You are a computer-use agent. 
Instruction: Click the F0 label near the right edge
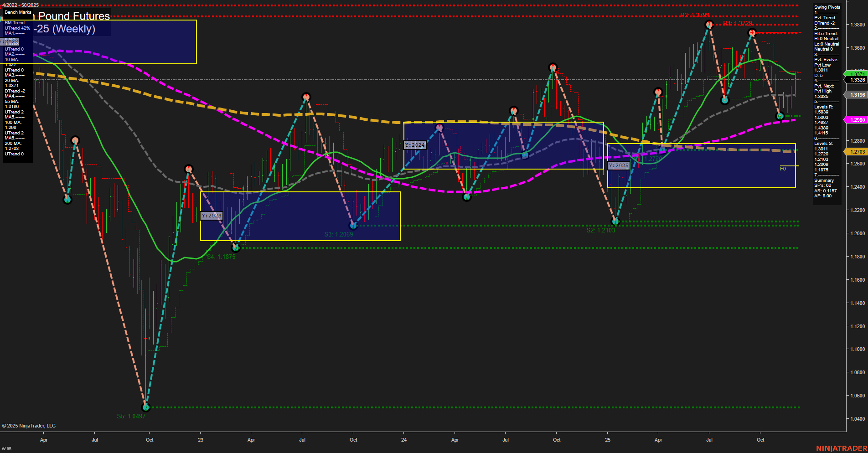(x=783, y=168)
